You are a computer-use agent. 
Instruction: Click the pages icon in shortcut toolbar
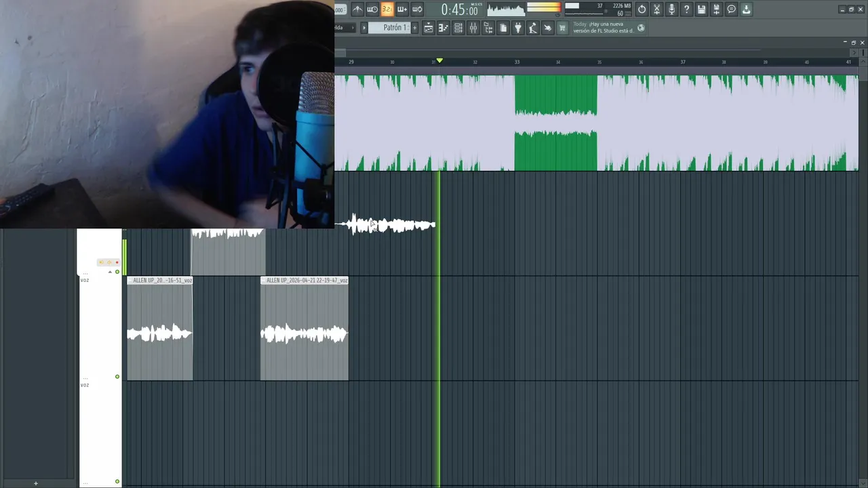coord(503,28)
